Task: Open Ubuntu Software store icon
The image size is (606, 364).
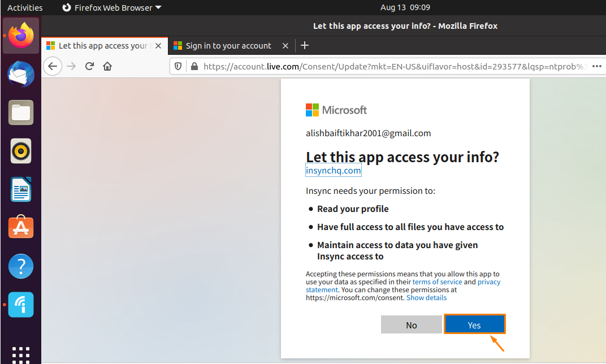Action: pyautogui.click(x=21, y=227)
